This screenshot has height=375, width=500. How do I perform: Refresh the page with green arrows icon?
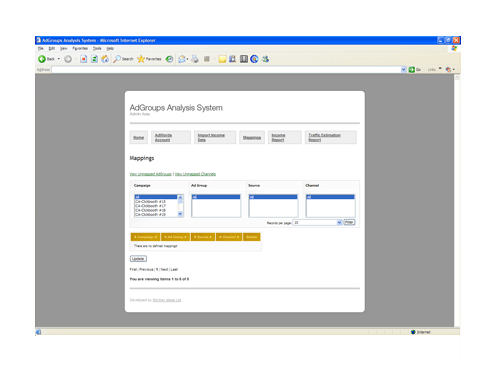coord(94,59)
